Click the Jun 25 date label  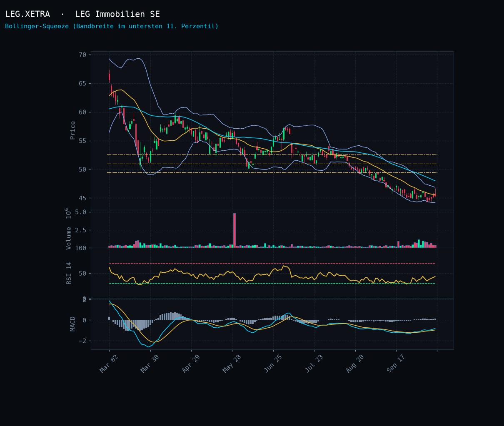pos(273,364)
